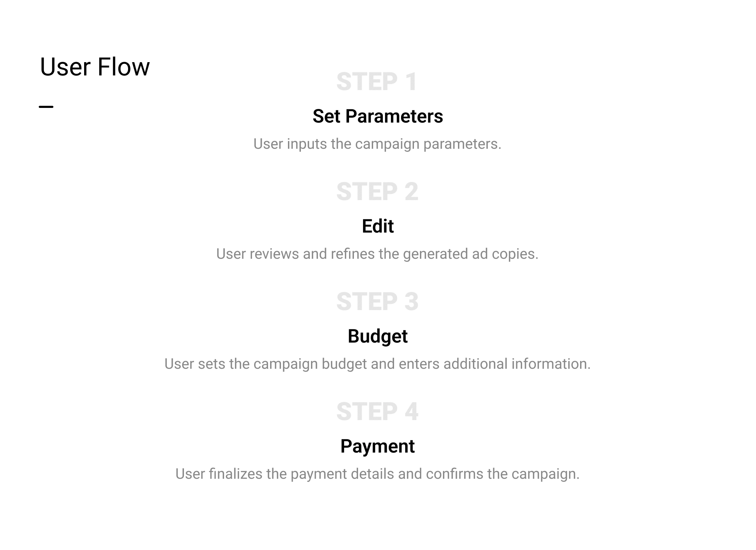The image size is (756, 550).
Task: Click "User inputs the campaign parameters." text
Action: 377,144
